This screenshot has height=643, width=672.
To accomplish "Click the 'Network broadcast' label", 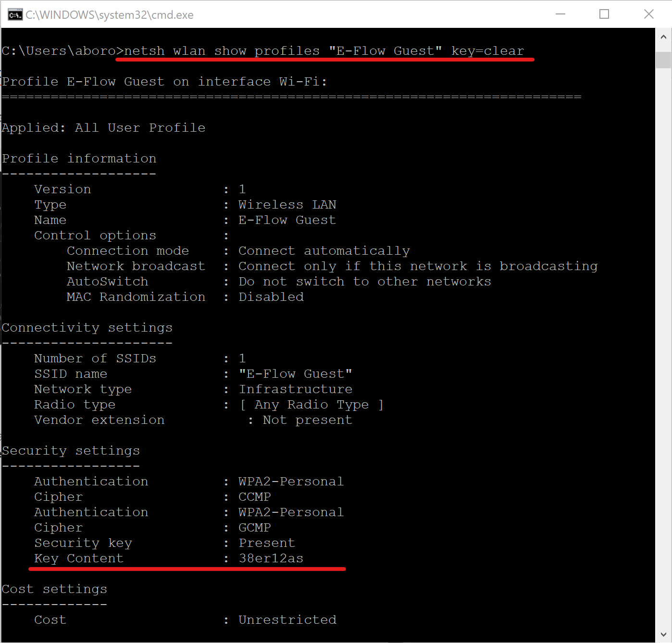I will click(136, 266).
